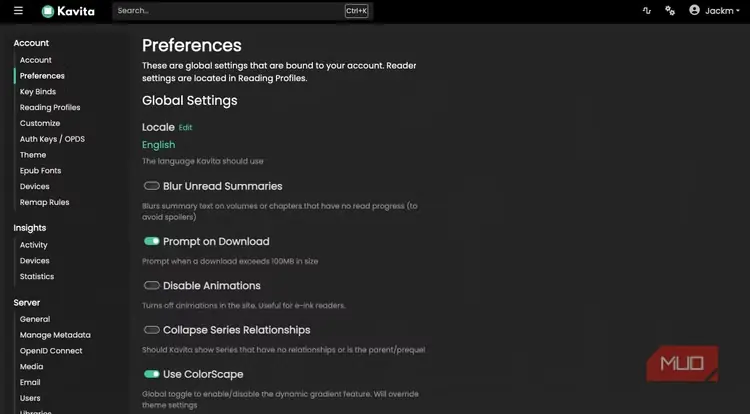The image size is (750, 414).
Task: Open Auth Keys / OPDS page
Action: coord(52,139)
